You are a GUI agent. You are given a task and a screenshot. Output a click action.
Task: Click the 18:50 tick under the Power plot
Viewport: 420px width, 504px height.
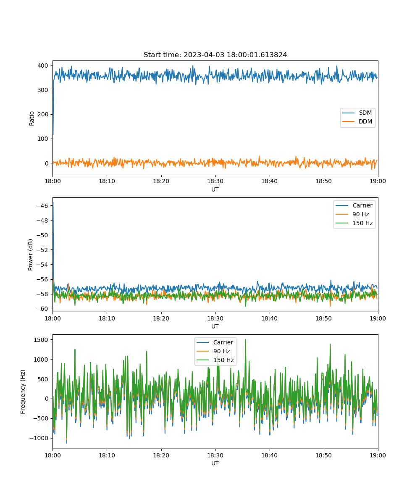tap(323, 318)
